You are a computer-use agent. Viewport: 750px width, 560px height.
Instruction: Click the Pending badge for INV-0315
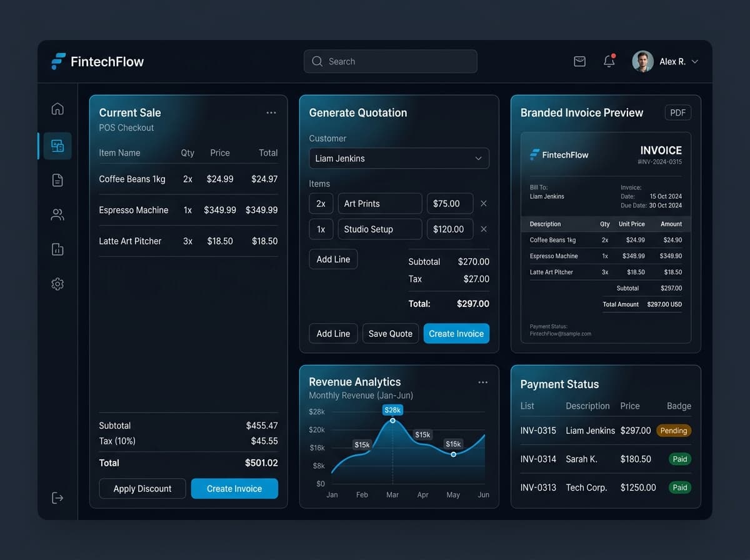pos(674,431)
